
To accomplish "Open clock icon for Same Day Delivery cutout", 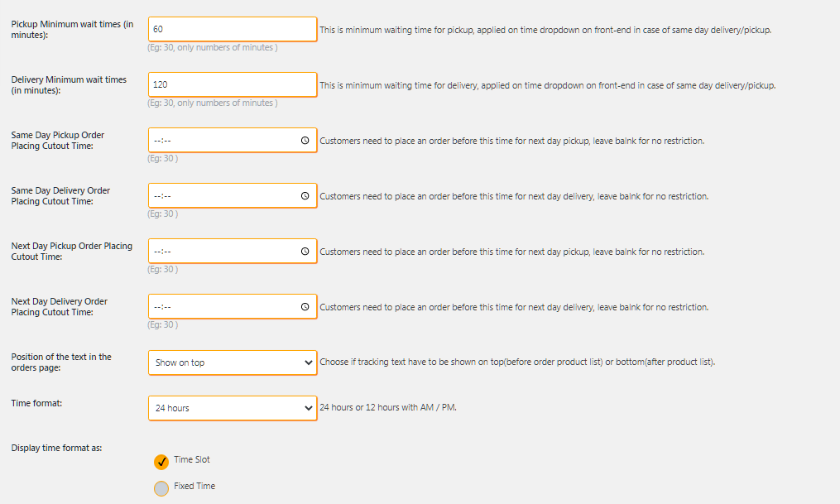I will 305,196.
